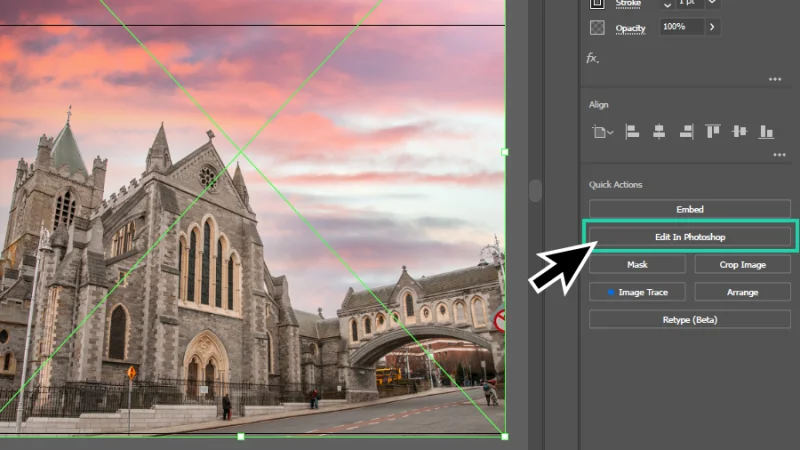Click the Opacity checkerboard icon

[597, 27]
